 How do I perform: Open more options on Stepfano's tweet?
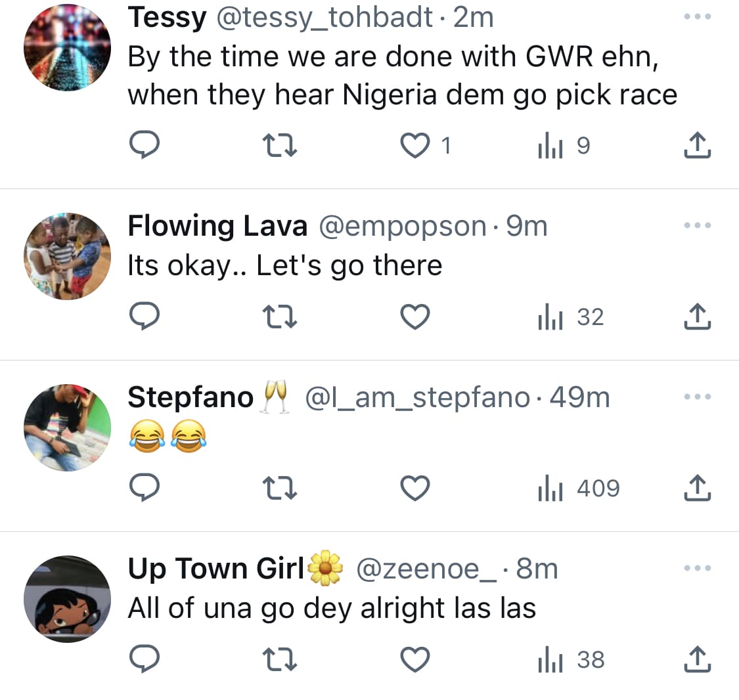697,397
